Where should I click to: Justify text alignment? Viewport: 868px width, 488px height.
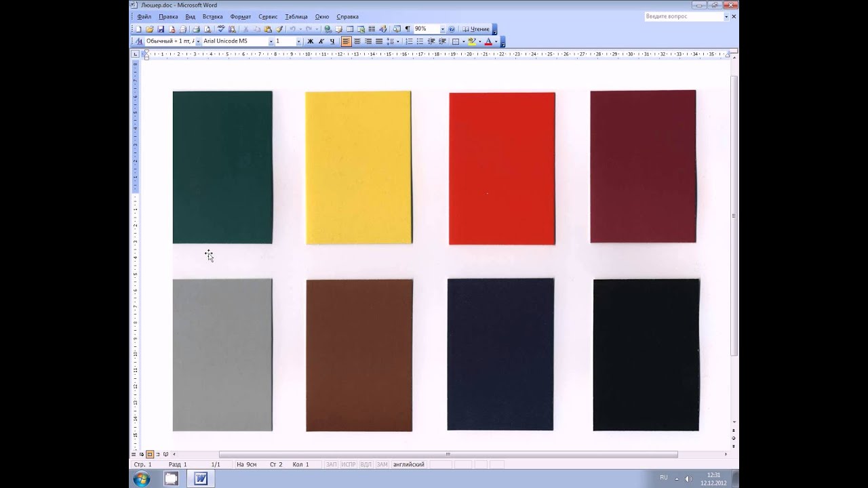pyautogui.click(x=379, y=41)
